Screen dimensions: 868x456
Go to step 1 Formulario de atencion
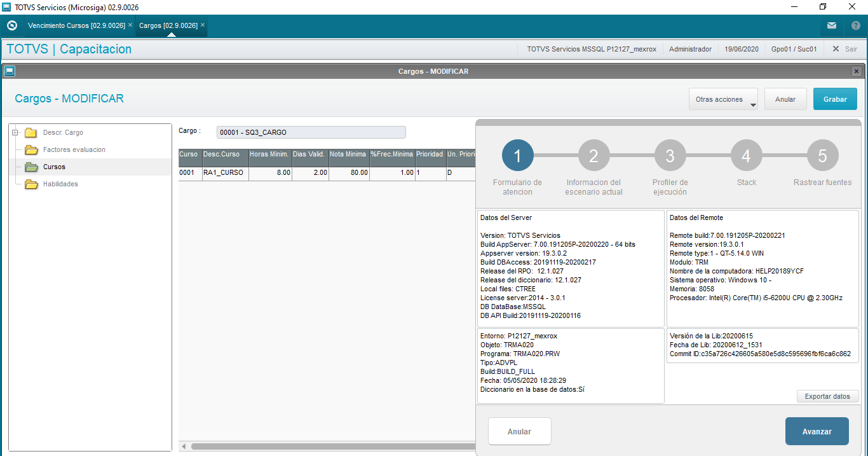coord(517,156)
